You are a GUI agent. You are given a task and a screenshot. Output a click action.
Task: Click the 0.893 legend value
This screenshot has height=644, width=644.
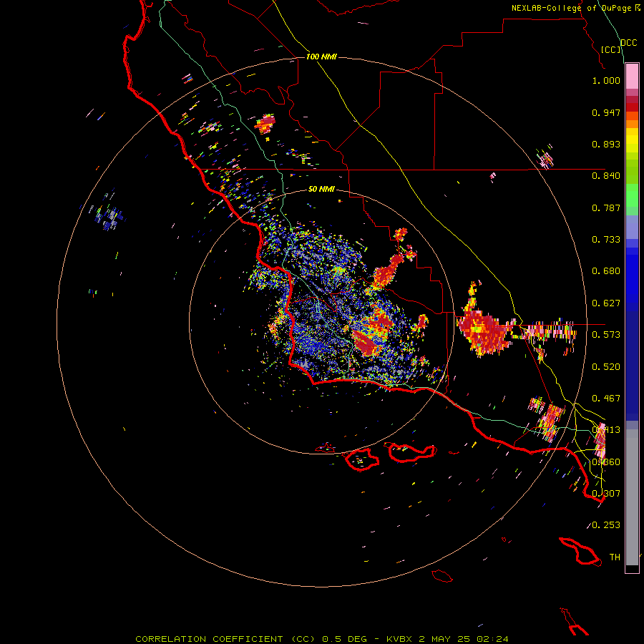tap(606, 144)
